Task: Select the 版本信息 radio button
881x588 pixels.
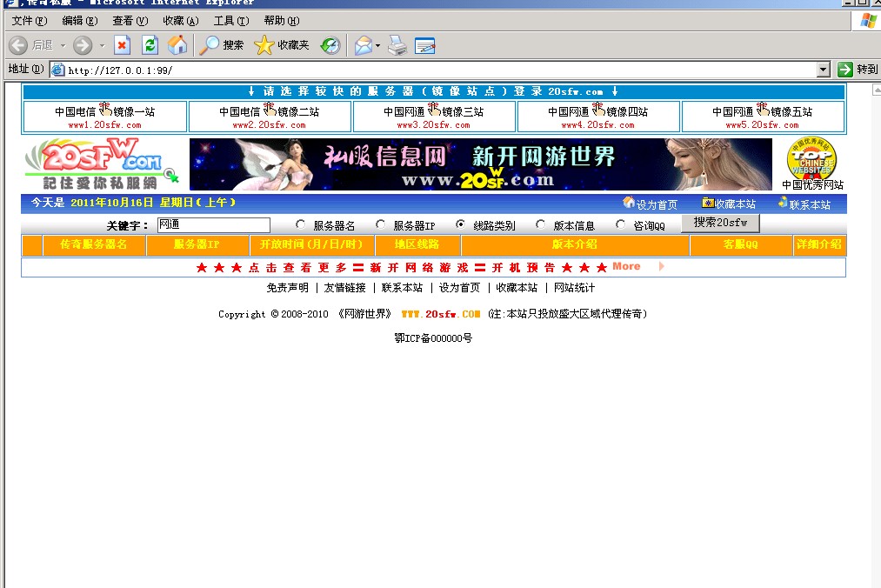Action: point(542,223)
